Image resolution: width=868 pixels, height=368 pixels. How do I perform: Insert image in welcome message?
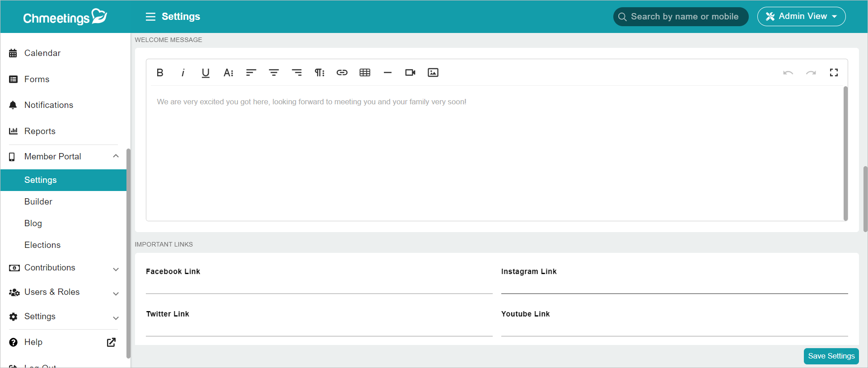(x=433, y=73)
